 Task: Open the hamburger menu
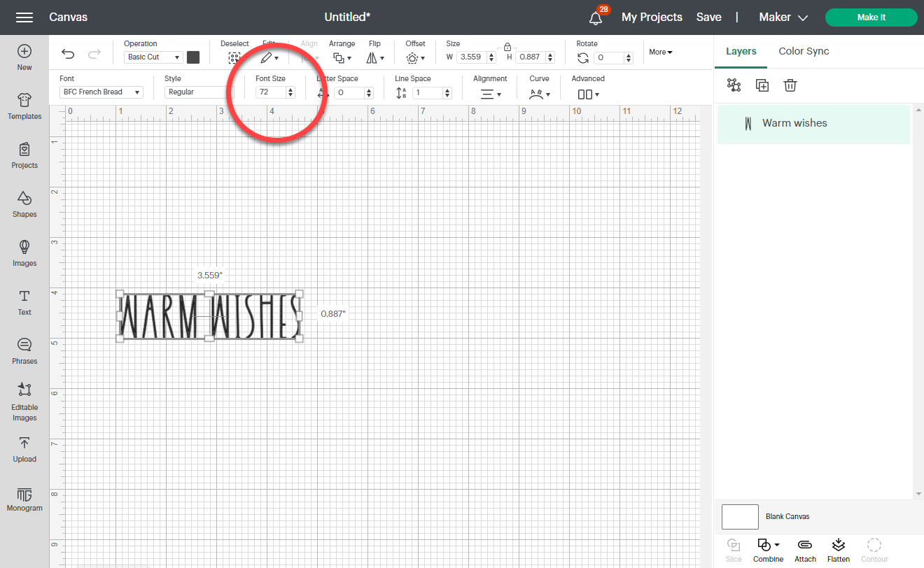click(x=24, y=17)
